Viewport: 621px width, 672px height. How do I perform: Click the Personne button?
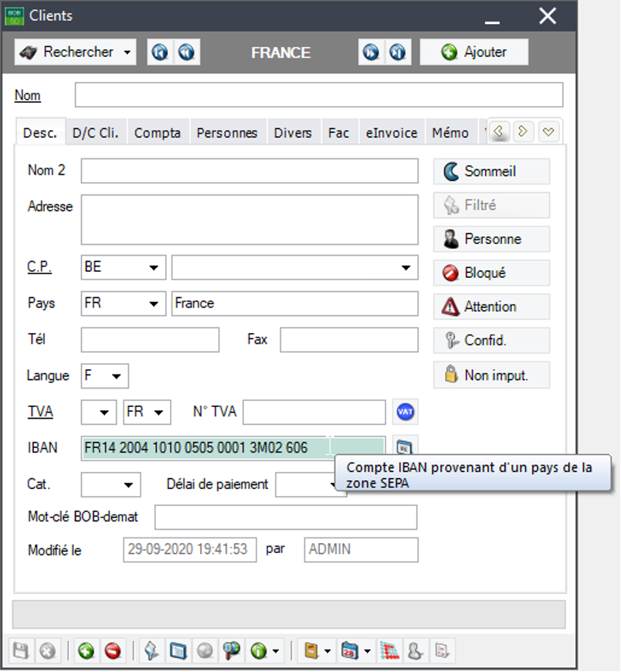tap(491, 239)
